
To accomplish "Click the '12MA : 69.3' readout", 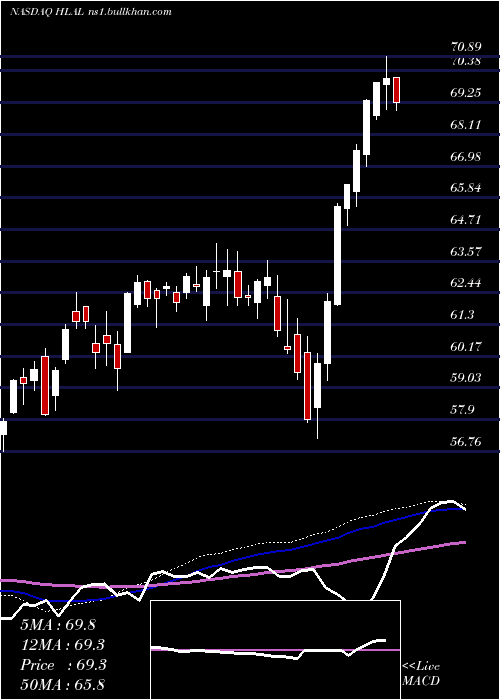I will tap(63, 645).
